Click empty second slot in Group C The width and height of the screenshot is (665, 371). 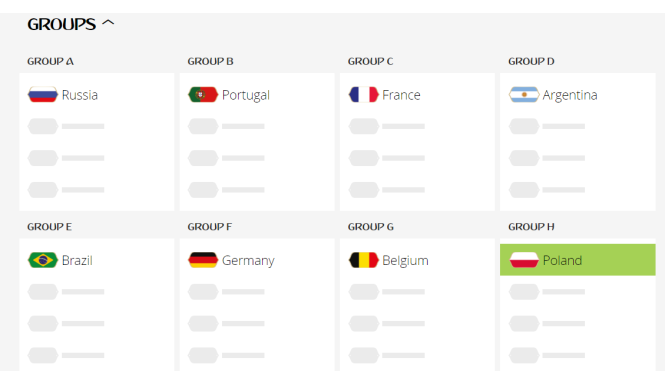point(386,126)
